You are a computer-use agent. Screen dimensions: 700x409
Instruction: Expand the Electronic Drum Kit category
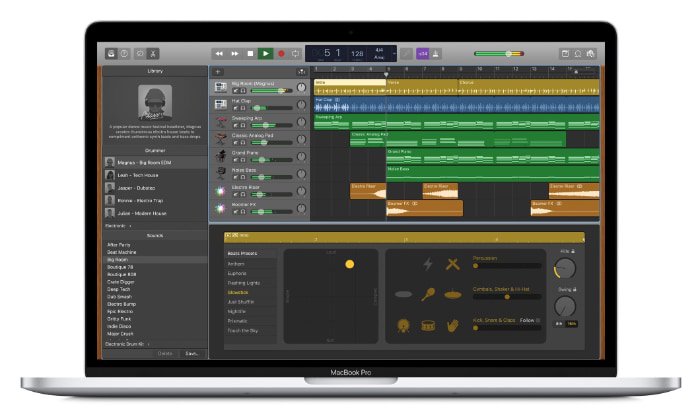click(x=127, y=344)
